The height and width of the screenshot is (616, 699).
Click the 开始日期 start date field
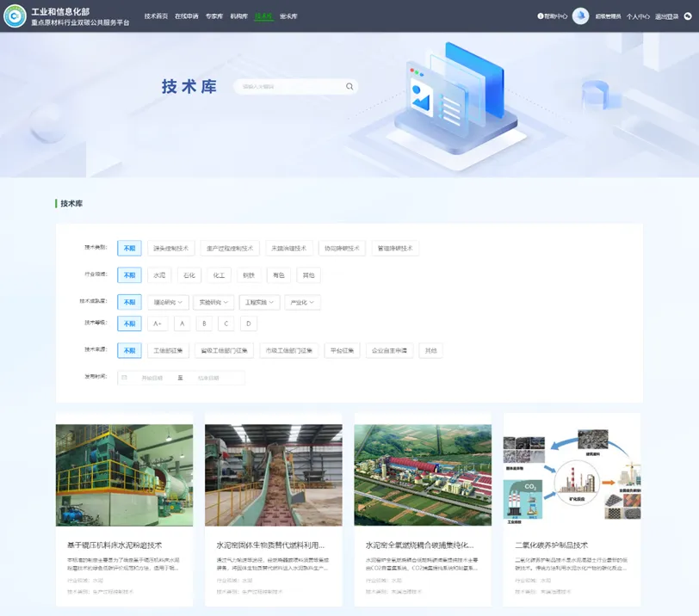point(152,378)
